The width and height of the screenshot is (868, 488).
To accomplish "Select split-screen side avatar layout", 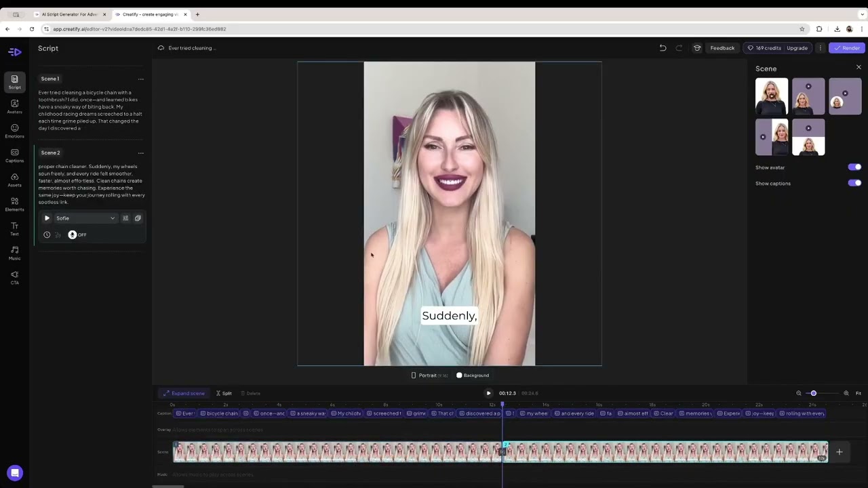I will [772, 137].
